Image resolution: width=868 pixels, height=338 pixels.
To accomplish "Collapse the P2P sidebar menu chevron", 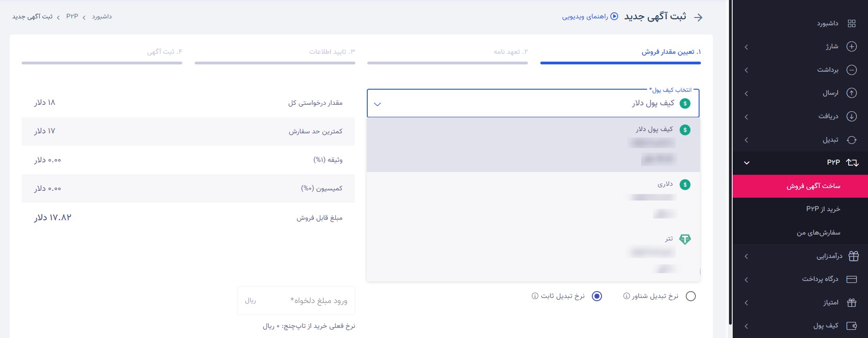I will [x=746, y=163].
